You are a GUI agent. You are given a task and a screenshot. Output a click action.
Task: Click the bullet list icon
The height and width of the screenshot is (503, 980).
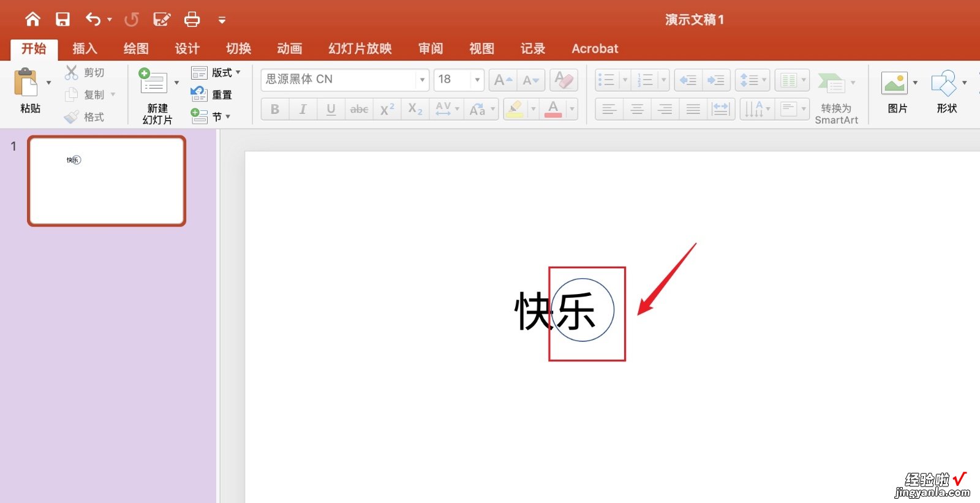606,80
